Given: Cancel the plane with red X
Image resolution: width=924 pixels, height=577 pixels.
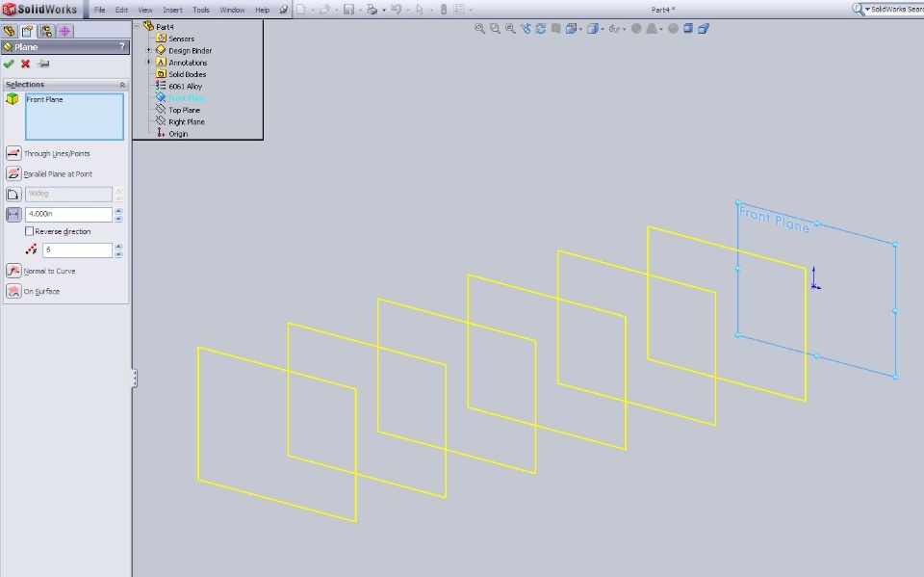Looking at the screenshot, I should point(25,64).
